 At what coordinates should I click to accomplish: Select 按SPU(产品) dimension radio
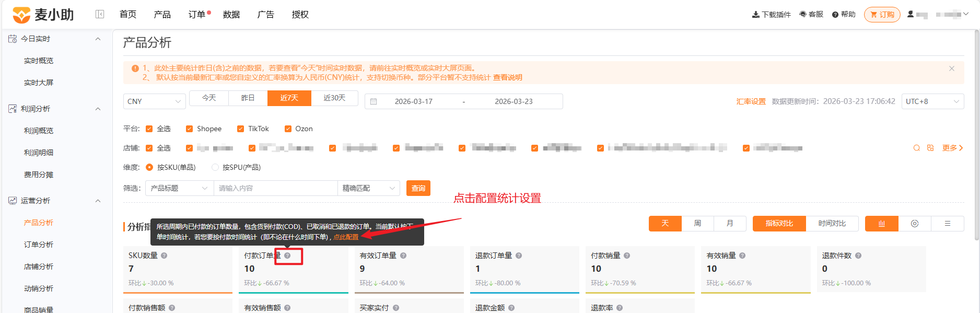(x=215, y=167)
